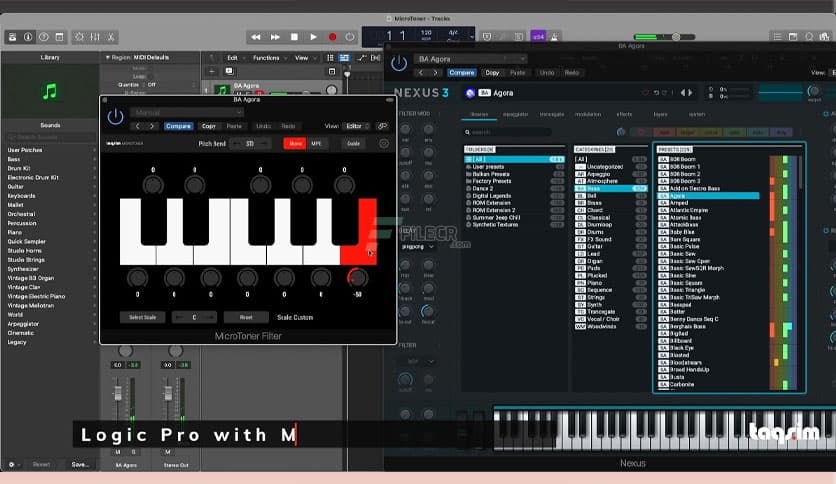Expand the Region MIDI Defaults disclosure triangle
This screenshot has width=836, height=484.
(108, 57)
